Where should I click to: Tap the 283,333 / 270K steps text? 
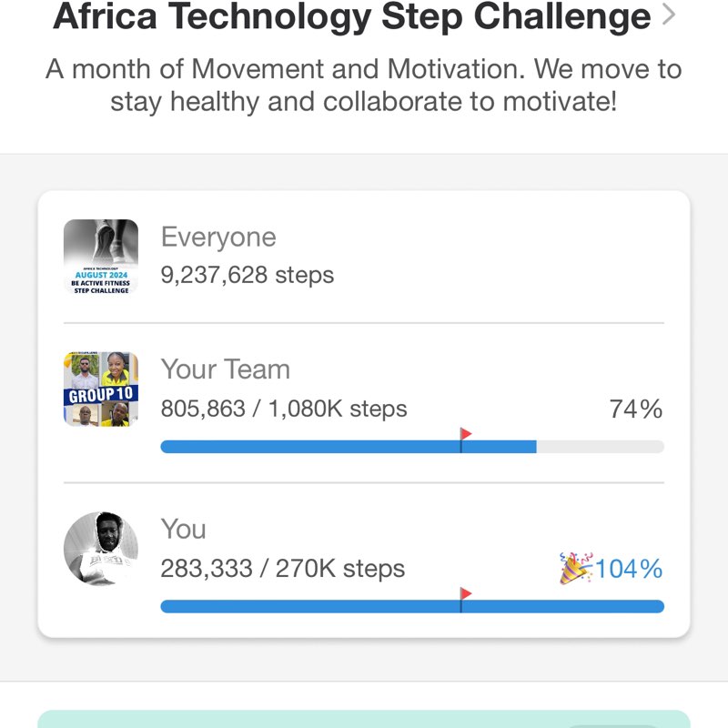pos(283,569)
